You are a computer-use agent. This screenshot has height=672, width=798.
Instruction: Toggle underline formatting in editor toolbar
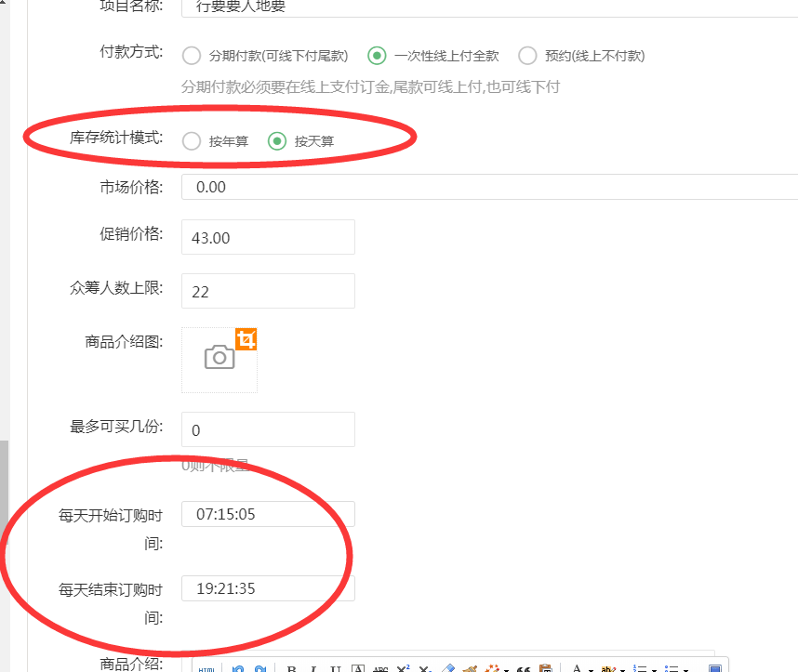point(335,669)
